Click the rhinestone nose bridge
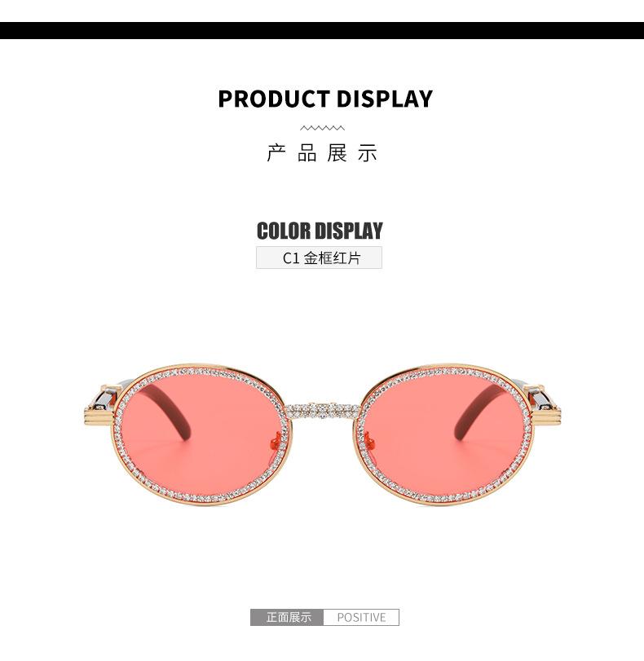 coord(323,411)
